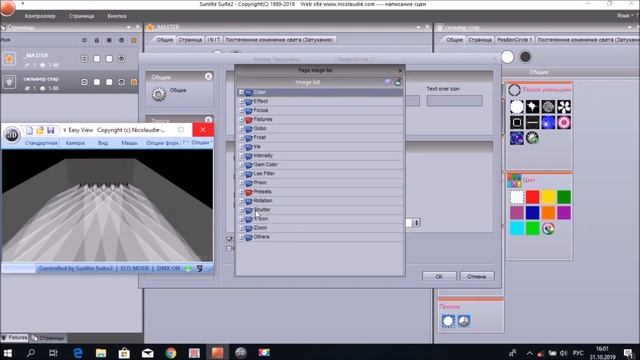Click Open folder icon in Easy View
The image size is (640, 360).
pos(40,130)
